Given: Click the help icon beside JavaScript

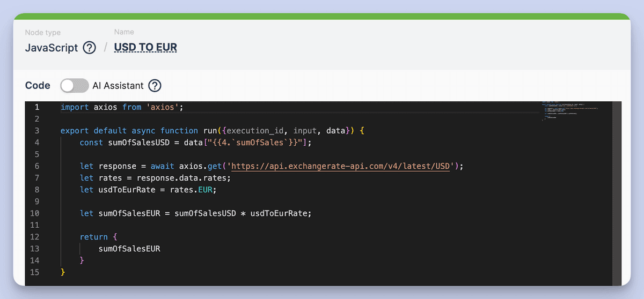Looking at the screenshot, I should (89, 48).
